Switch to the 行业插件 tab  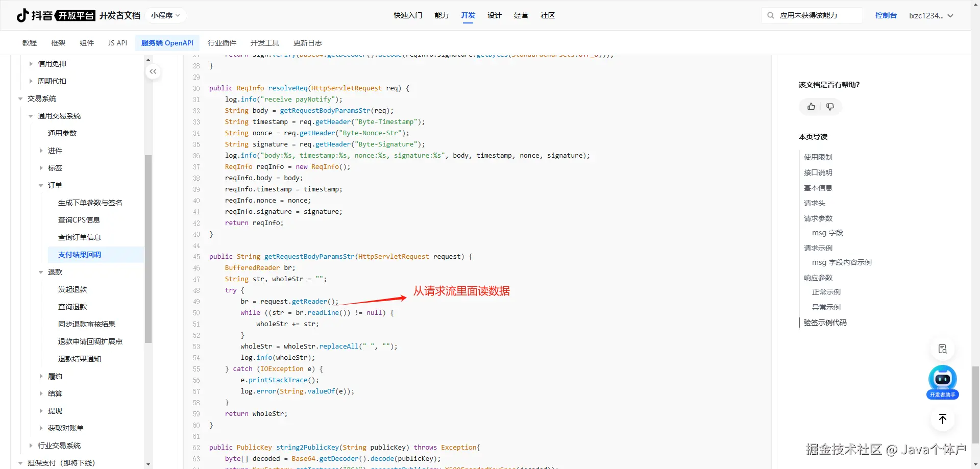pyautogui.click(x=222, y=43)
